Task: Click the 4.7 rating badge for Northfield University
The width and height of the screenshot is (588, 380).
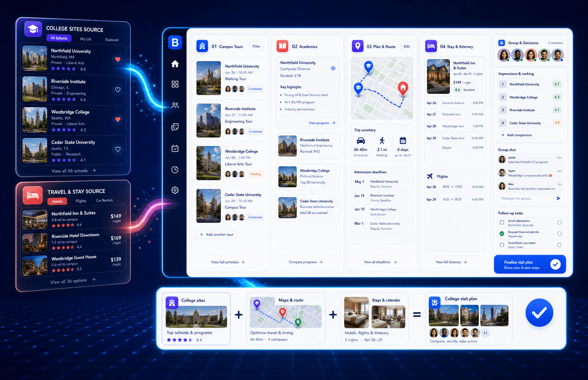Action: (x=557, y=84)
